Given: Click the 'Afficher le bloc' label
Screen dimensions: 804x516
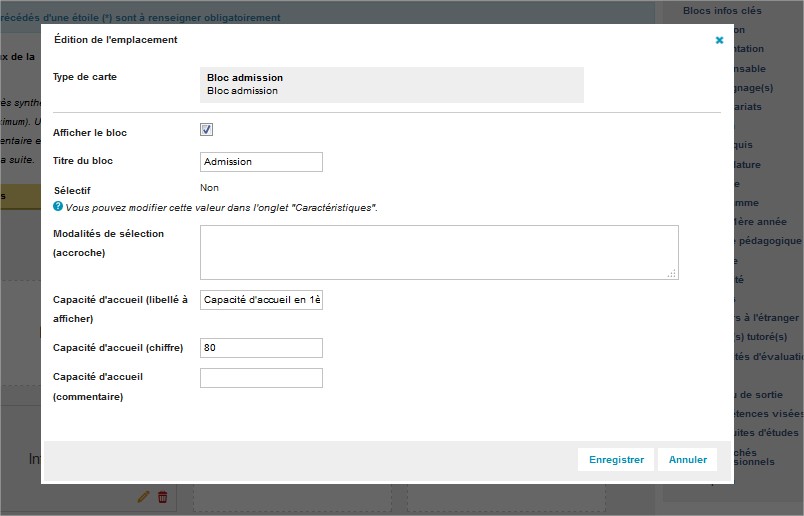Looking at the screenshot, I should 90,132.
